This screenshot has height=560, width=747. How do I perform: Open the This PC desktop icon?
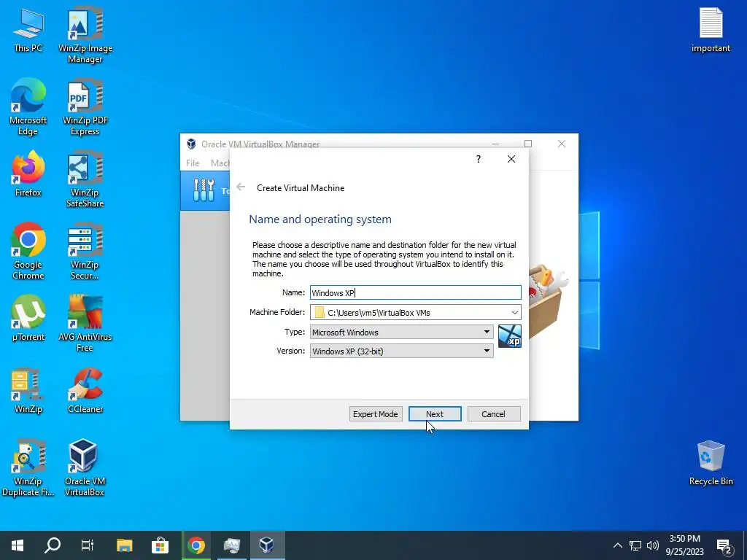point(28,31)
